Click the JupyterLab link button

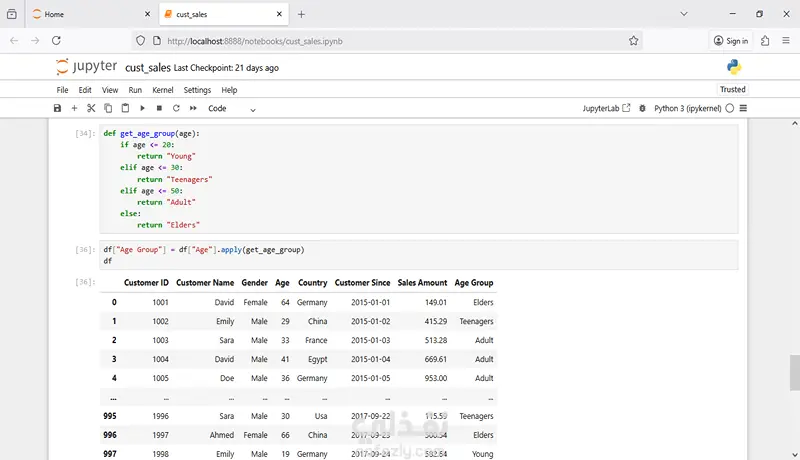(x=606, y=108)
